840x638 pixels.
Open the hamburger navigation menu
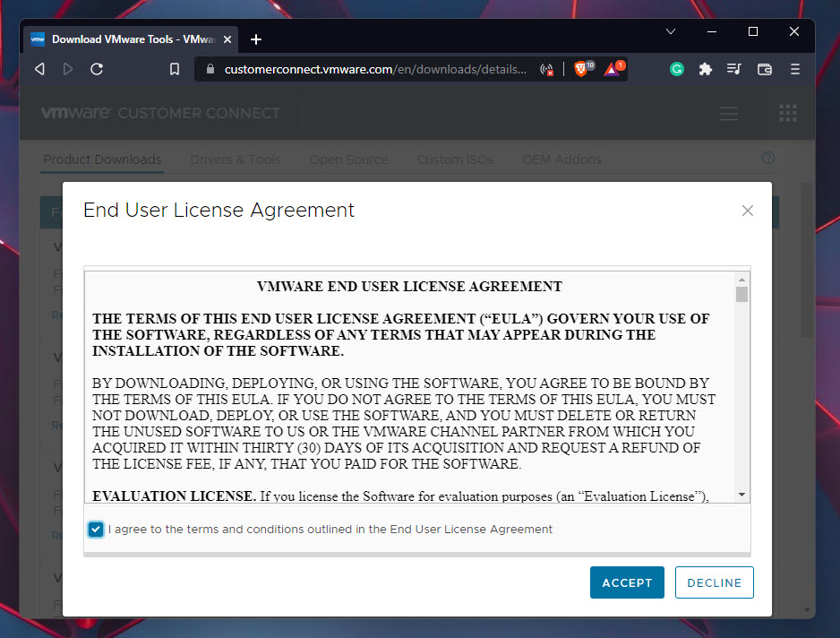pyautogui.click(x=729, y=113)
